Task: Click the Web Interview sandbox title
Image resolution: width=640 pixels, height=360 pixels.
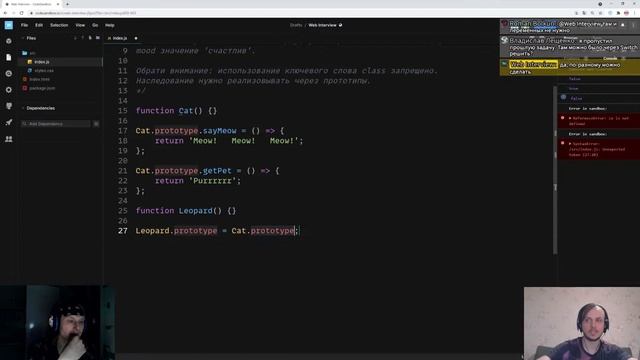Action: 322,25
